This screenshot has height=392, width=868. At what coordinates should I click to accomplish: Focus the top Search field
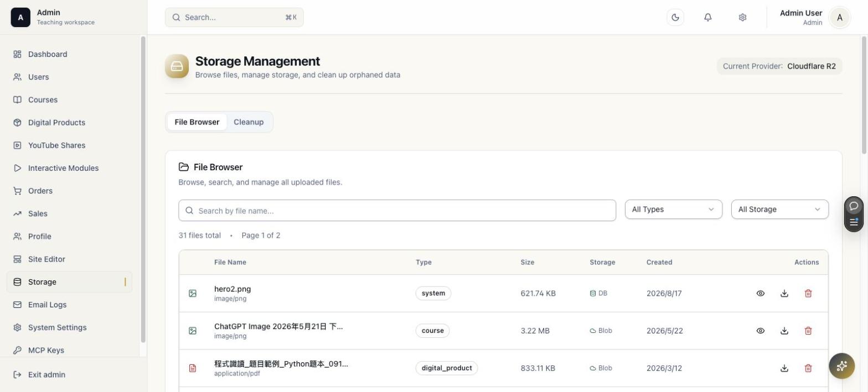(234, 17)
